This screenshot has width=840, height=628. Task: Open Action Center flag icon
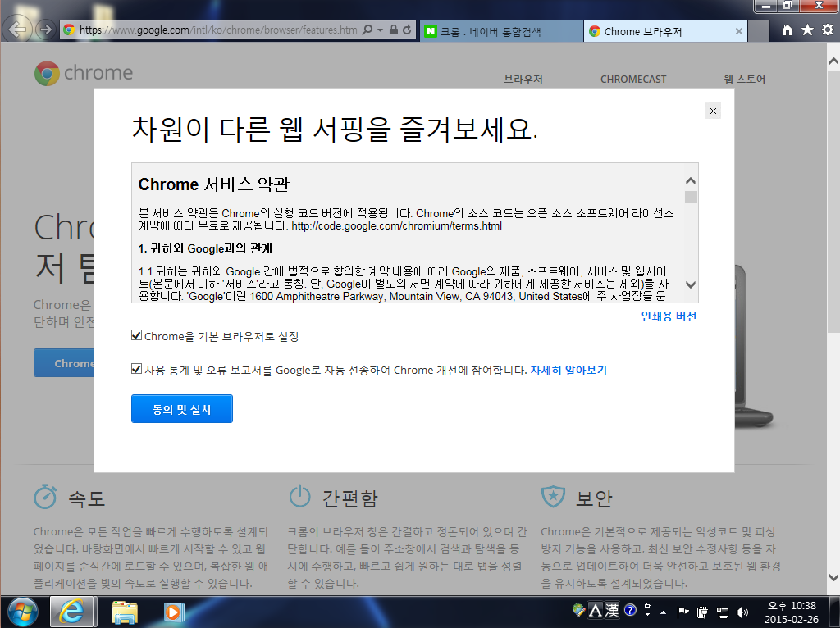[x=683, y=612]
